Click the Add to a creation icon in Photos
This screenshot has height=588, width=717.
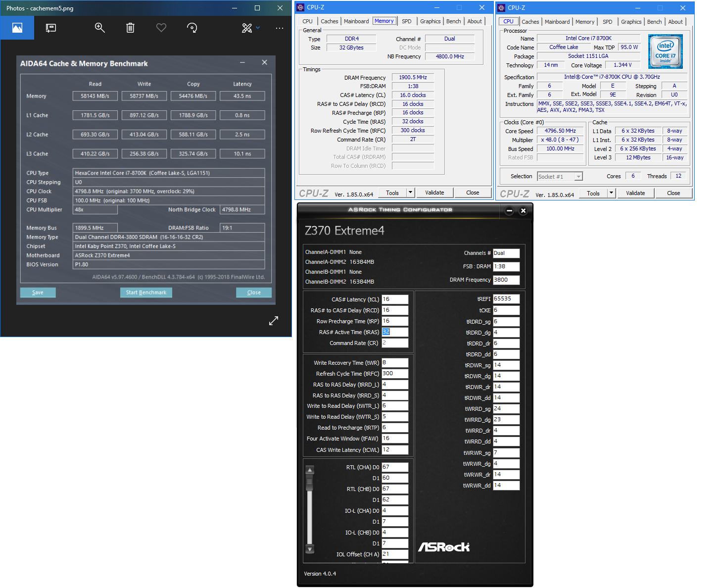[x=51, y=28]
